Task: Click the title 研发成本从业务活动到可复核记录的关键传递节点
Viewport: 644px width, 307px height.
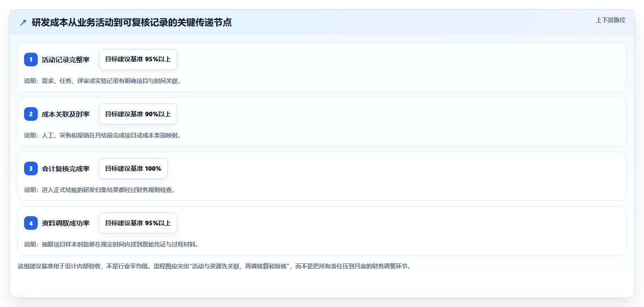Action: coord(132,23)
